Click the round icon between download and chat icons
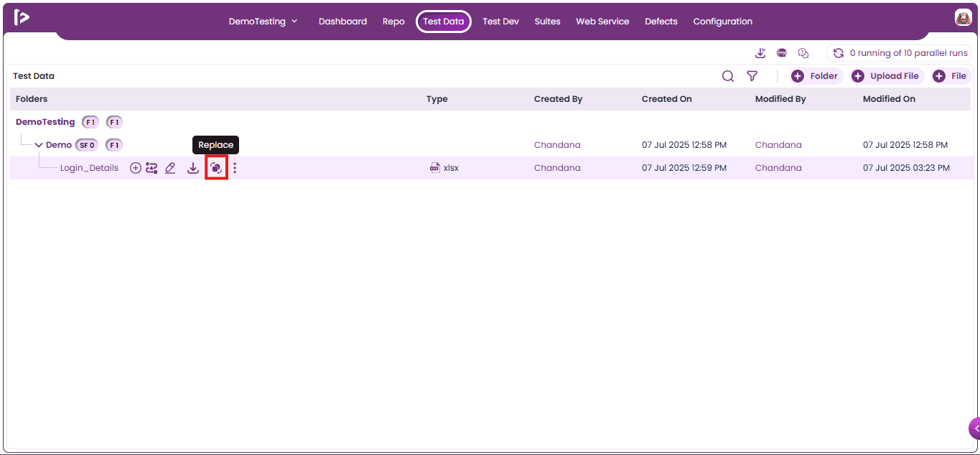The width and height of the screenshot is (980, 455). (x=782, y=53)
